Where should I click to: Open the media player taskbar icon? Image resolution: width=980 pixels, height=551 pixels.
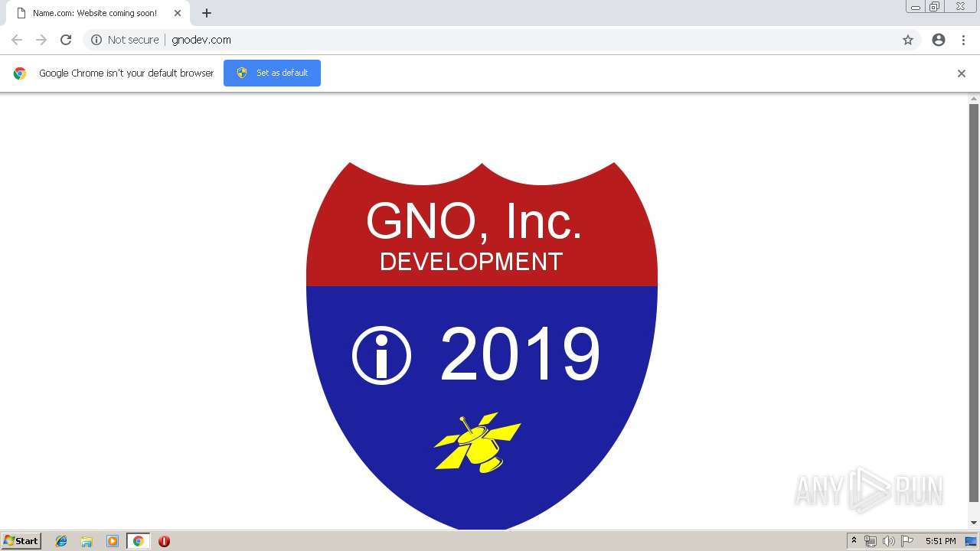pyautogui.click(x=112, y=541)
